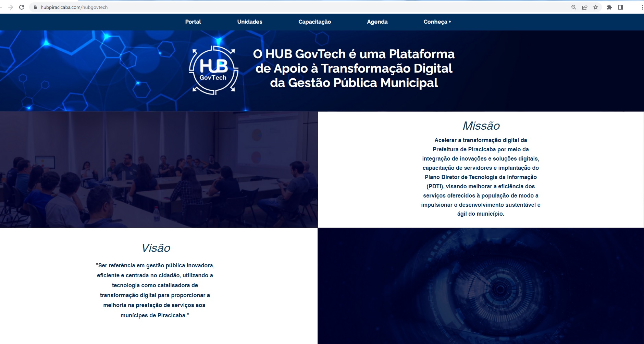This screenshot has height=344, width=644.
Task: Click the digital eye image
Action: click(481, 286)
